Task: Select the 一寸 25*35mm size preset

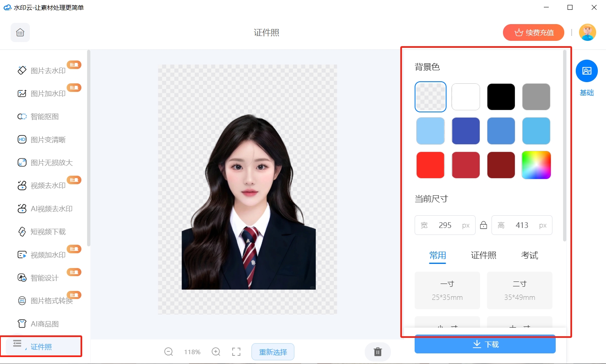Action: click(447, 290)
